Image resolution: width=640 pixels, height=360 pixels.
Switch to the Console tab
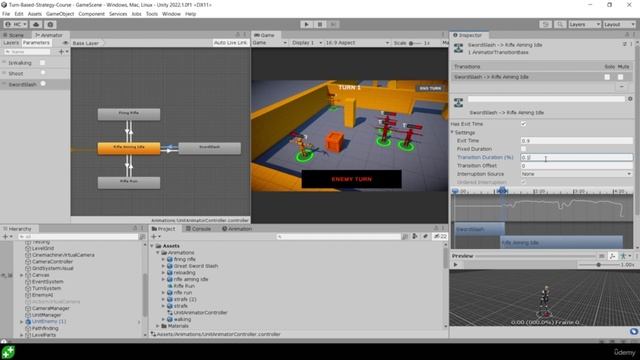pyautogui.click(x=198, y=229)
